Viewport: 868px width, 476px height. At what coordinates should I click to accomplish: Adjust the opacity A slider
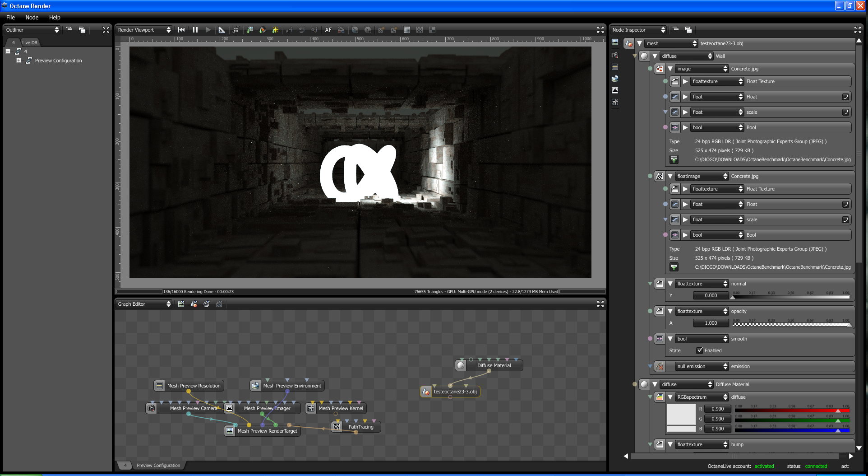792,323
